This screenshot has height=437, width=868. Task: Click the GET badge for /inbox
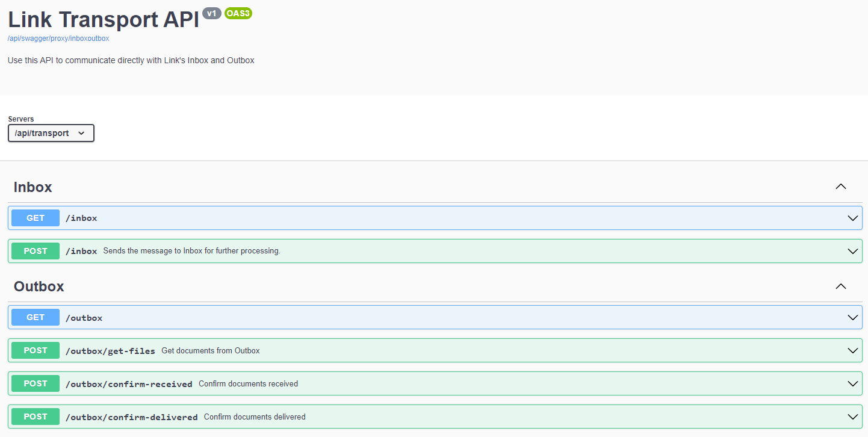pos(36,218)
